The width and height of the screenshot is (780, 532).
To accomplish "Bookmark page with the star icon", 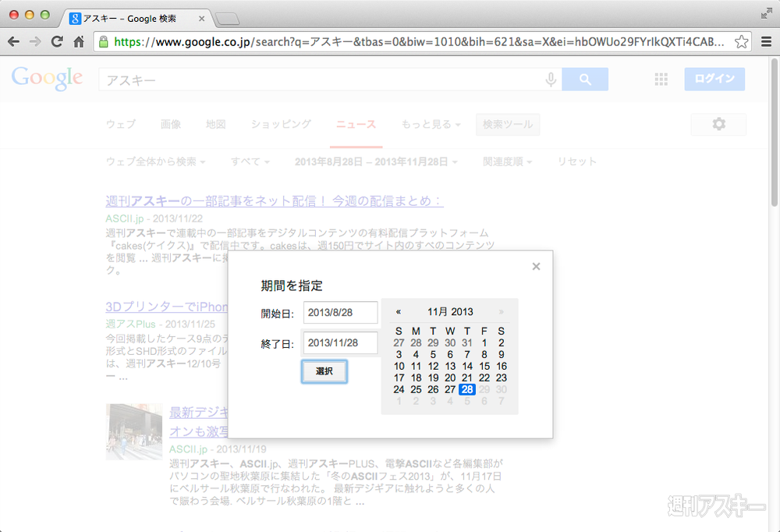I will coord(741,42).
